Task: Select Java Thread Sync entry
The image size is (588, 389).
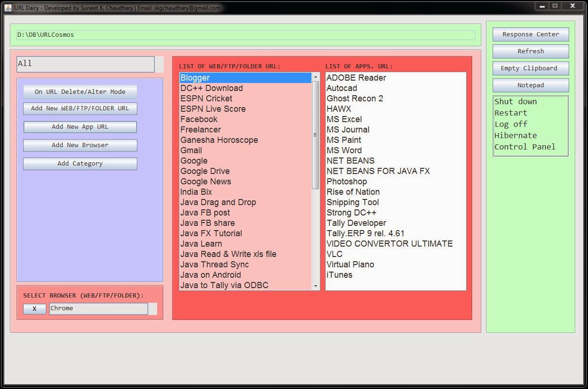Action: click(245, 265)
